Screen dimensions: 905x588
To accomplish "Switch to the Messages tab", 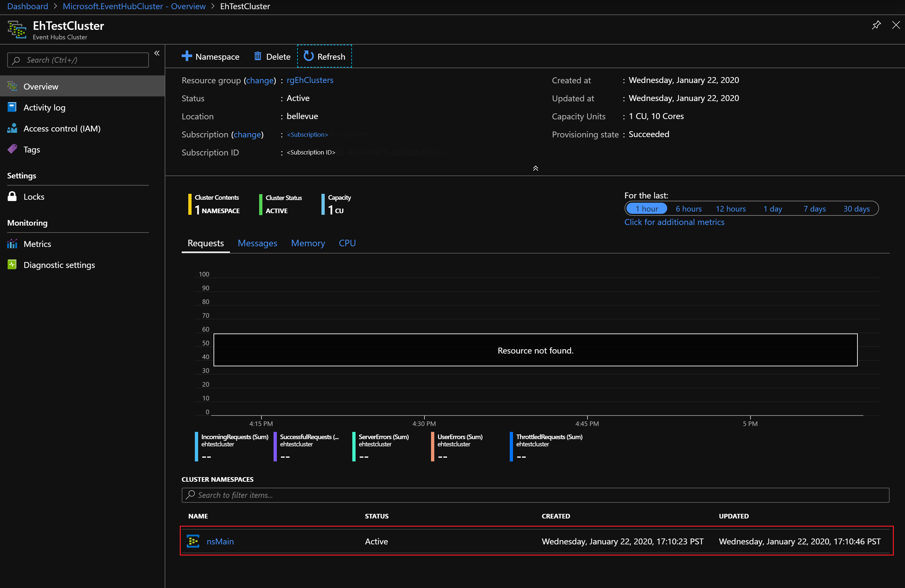I will 257,243.
